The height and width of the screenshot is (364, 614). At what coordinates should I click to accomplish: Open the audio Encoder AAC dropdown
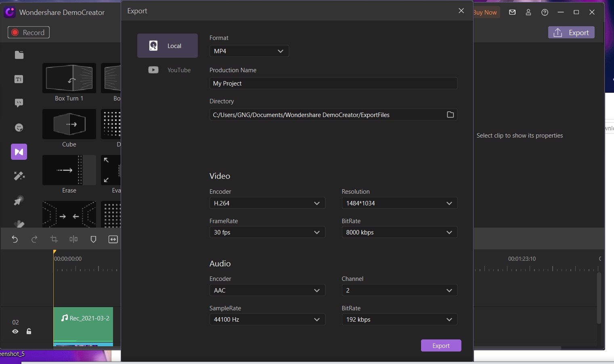[267, 290]
